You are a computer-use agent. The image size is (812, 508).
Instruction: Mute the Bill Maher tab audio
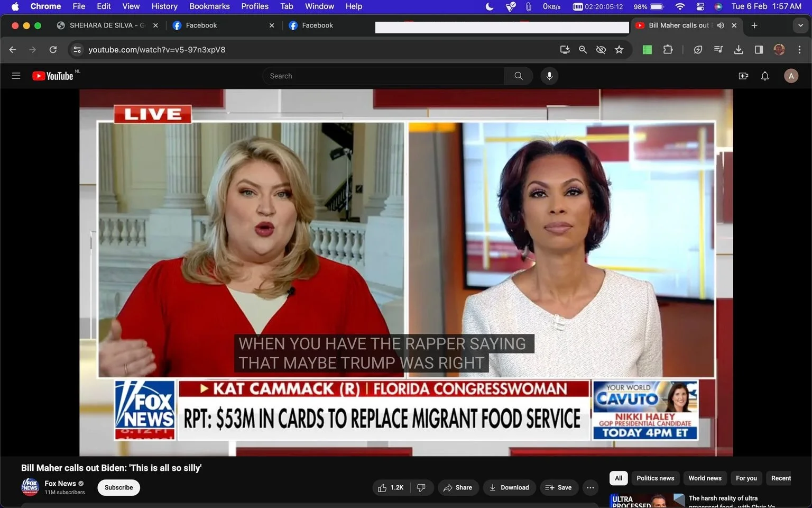click(721, 25)
